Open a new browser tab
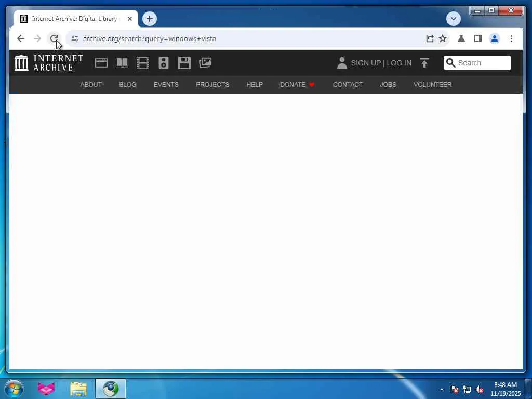532x399 pixels. pyautogui.click(x=150, y=19)
